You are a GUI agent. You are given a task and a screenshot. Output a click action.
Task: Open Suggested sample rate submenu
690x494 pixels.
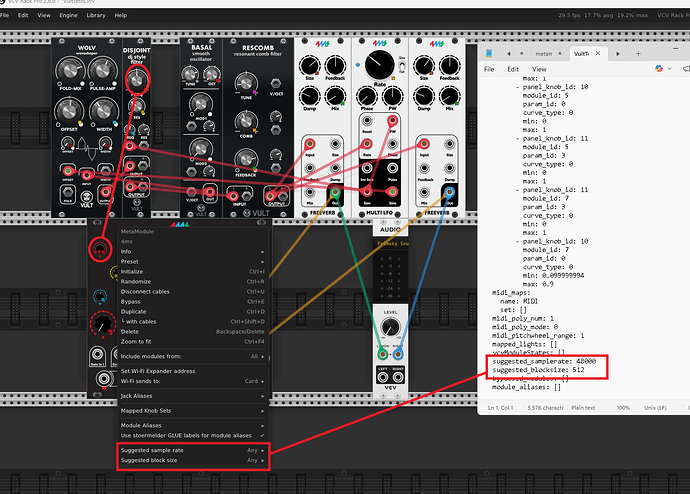tap(193, 450)
